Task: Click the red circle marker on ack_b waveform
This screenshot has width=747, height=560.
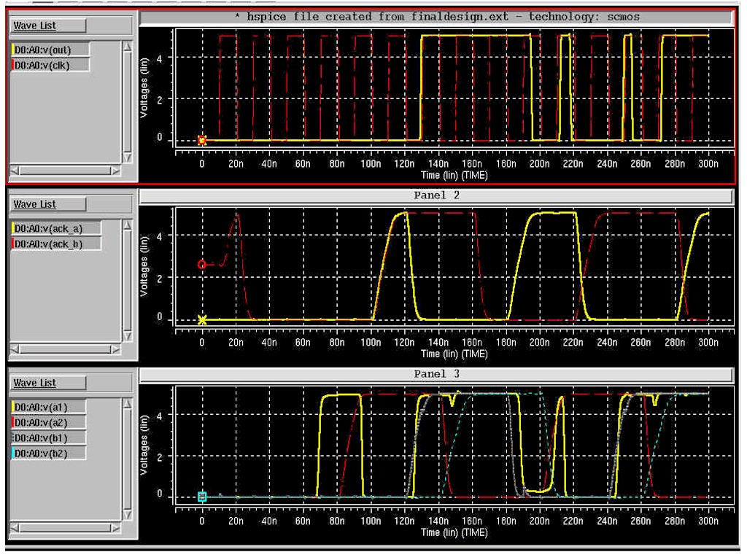Action: tap(202, 264)
